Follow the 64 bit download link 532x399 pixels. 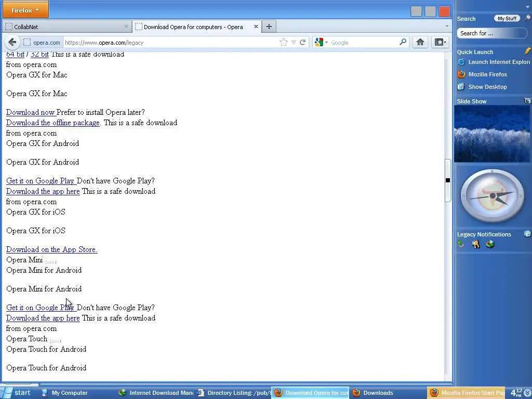point(15,54)
